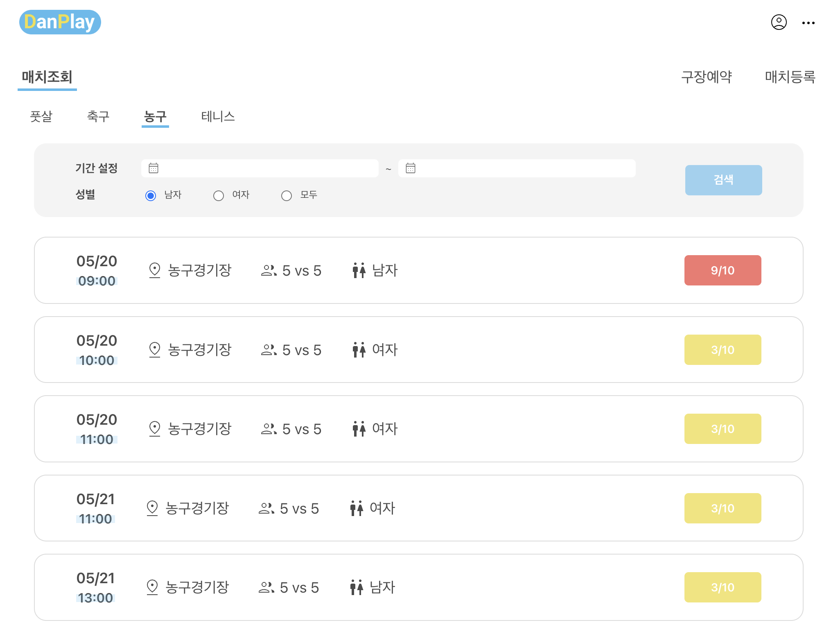
Task: Click the red 9/10 participation button
Action: tap(723, 270)
